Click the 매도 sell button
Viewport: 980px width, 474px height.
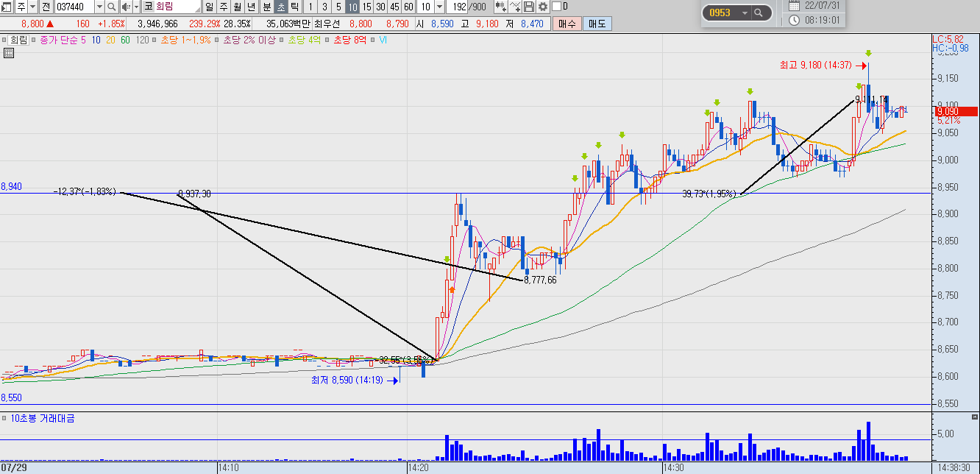[x=597, y=24]
